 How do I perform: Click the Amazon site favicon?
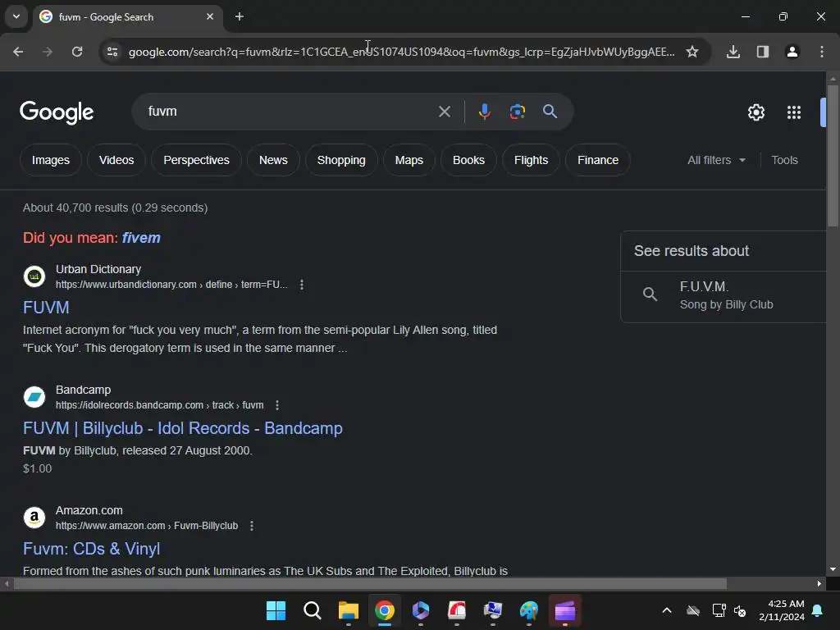pos(34,518)
